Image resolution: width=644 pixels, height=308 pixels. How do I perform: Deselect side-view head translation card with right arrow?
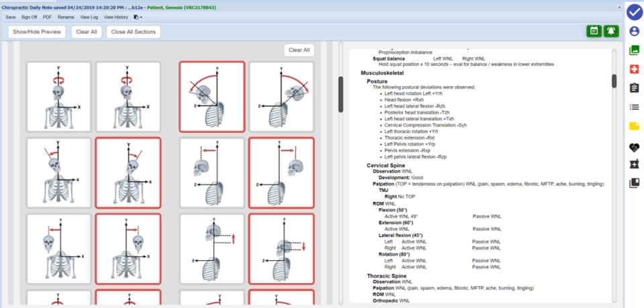point(282,173)
